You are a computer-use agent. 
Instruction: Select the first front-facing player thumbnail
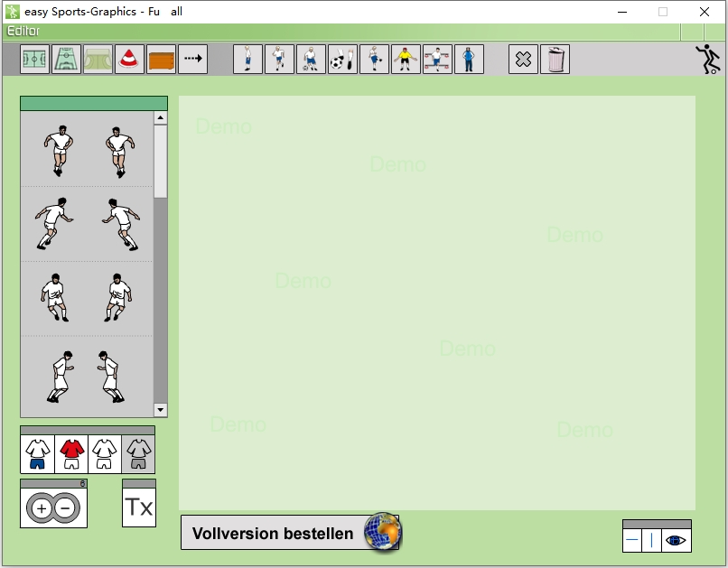59,151
